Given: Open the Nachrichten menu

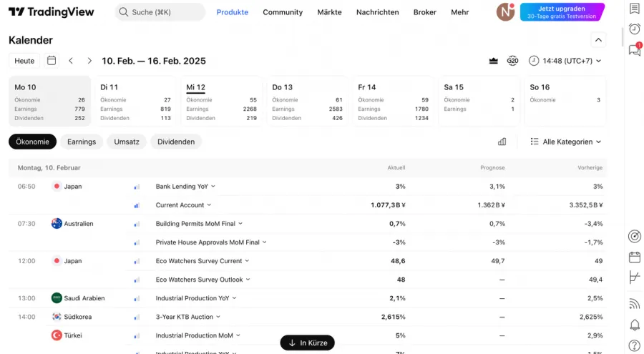Looking at the screenshot, I should click(377, 12).
